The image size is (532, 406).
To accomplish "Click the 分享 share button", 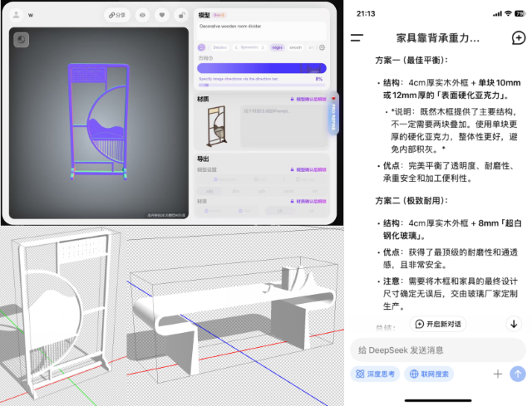I will [x=117, y=15].
